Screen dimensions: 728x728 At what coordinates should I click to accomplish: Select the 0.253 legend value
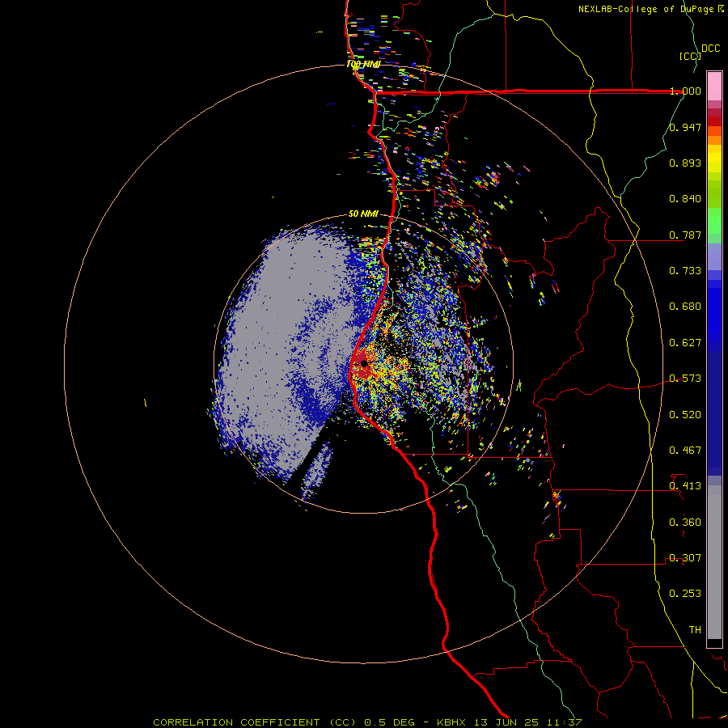685,594
